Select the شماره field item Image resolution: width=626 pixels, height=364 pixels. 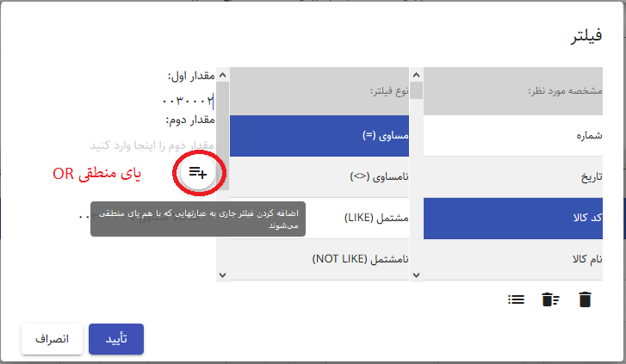pyautogui.click(x=513, y=136)
